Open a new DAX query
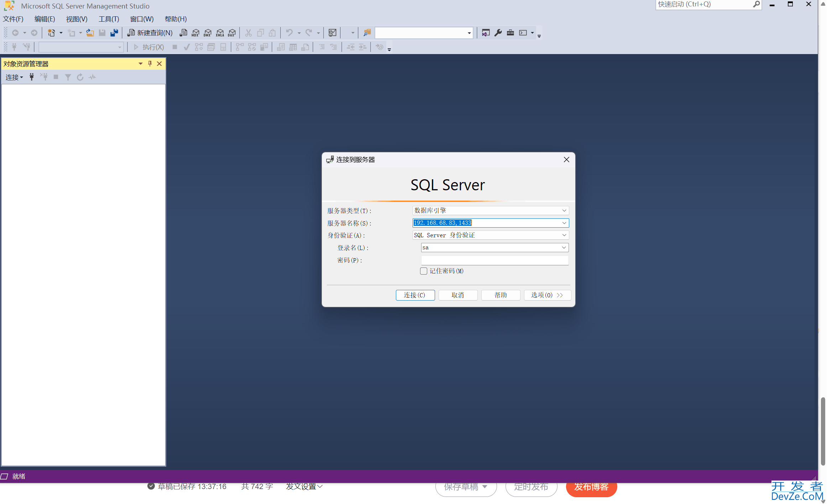The height and width of the screenshot is (504, 827). [x=232, y=33]
